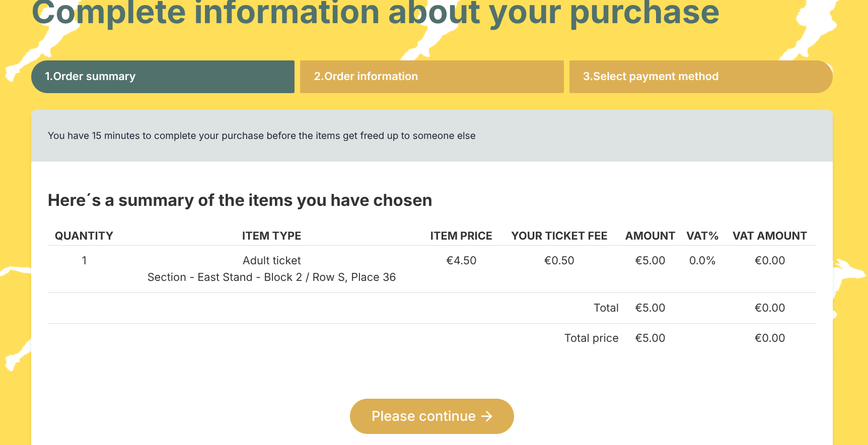Click the page heading about your purchase

(375, 12)
